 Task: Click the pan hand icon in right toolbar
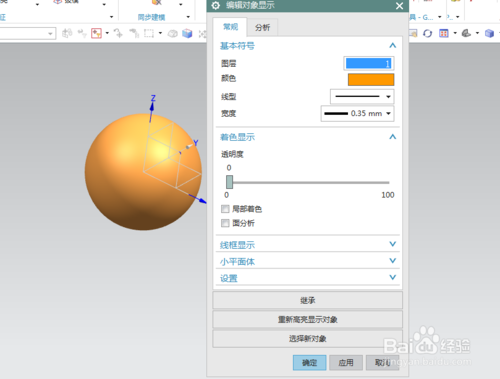click(x=413, y=33)
